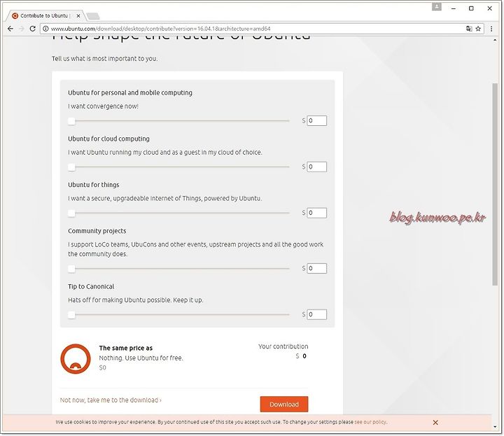Click the scrollbar up arrow
The image size is (504, 436).
pyautogui.click(x=495, y=40)
